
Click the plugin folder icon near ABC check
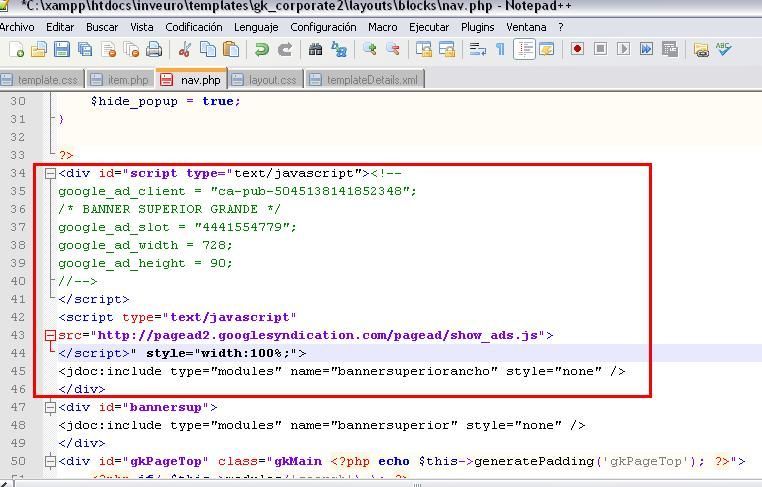pos(701,50)
